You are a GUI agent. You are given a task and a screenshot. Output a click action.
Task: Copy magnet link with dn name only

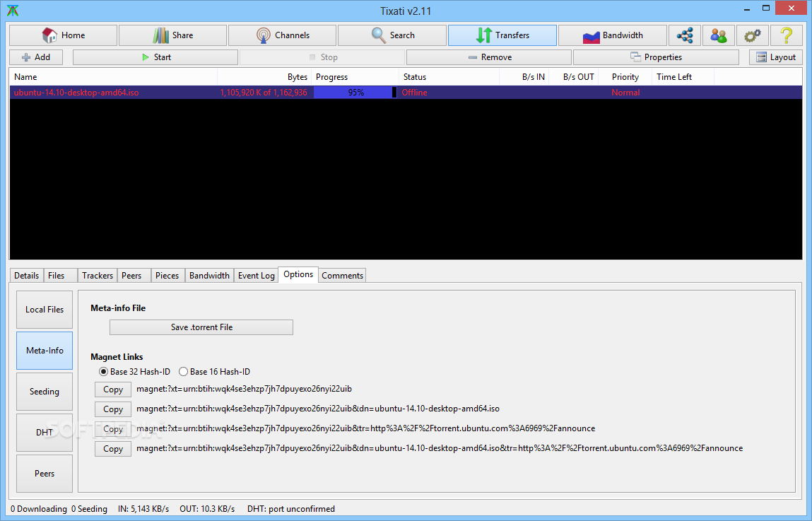click(x=113, y=409)
